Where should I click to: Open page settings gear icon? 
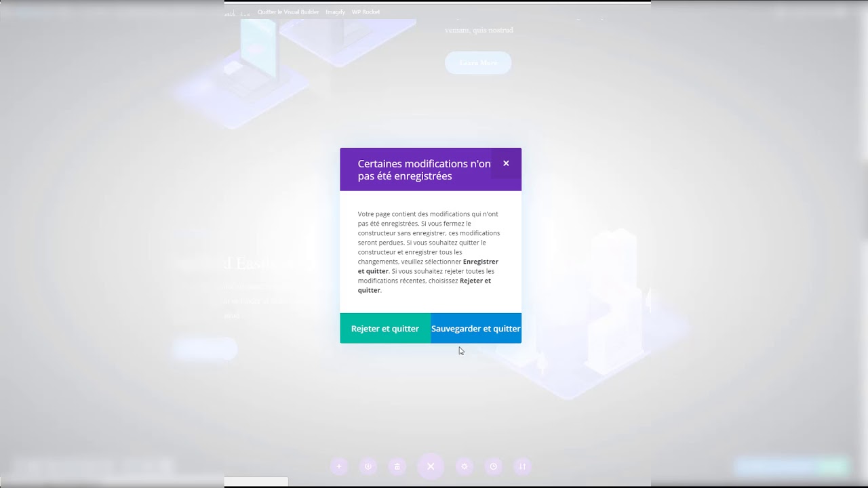tap(465, 466)
